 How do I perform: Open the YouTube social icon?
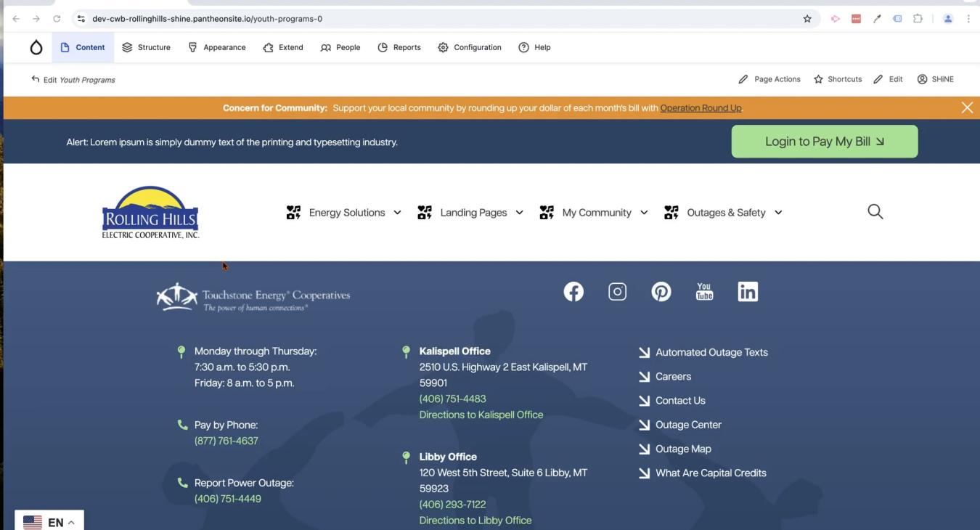[704, 292]
